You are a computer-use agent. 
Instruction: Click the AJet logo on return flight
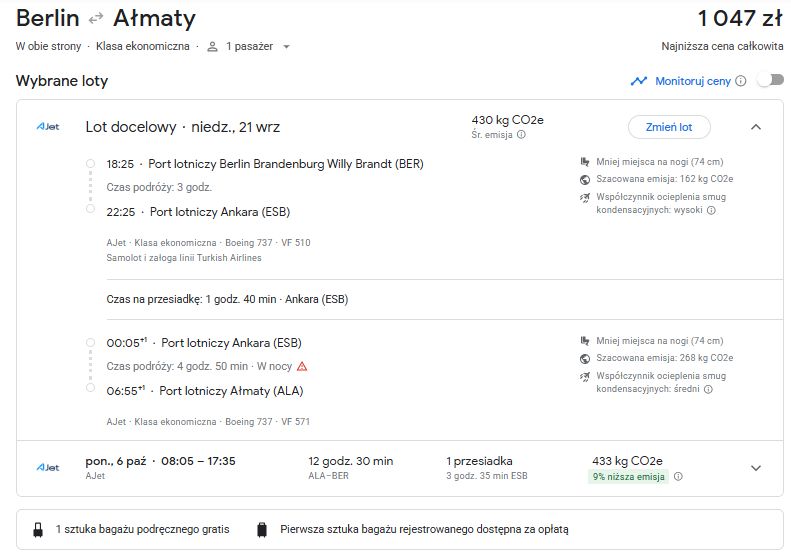pos(48,468)
